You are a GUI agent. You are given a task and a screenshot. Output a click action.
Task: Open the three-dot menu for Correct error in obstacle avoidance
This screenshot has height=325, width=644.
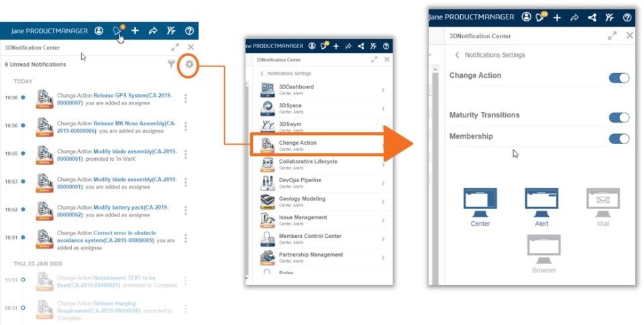185,239
